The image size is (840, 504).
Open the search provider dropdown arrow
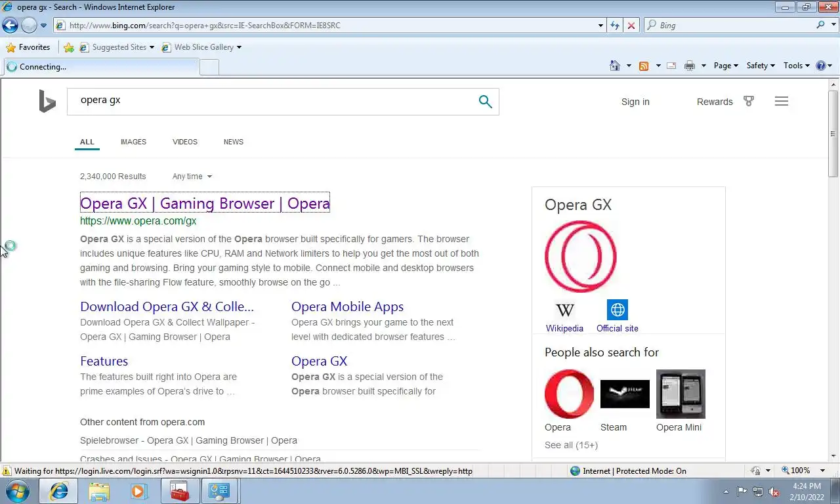point(833,26)
